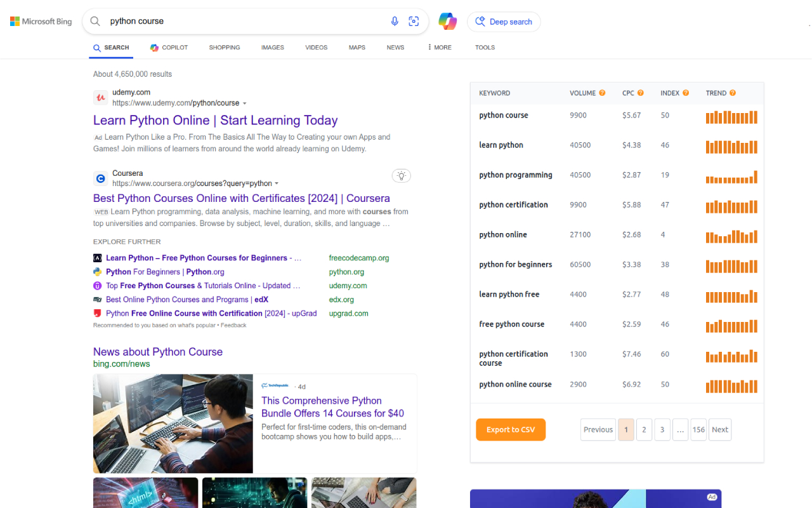
Task: Open News about Python Course heading
Action: point(158,352)
